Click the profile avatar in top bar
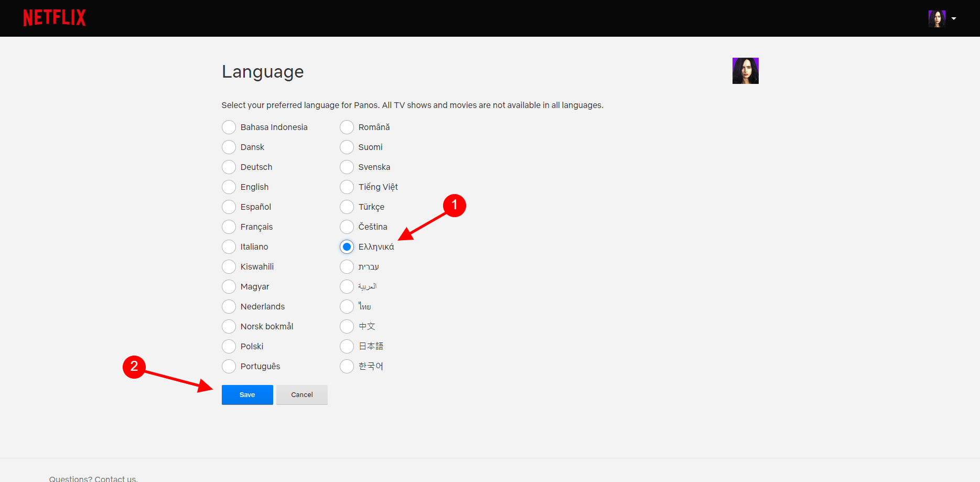Image resolution: width=980 pixels, height=482 pixels. point(936,18)
